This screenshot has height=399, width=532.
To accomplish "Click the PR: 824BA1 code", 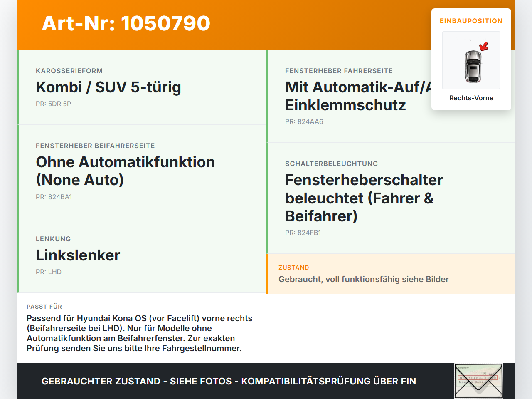I will coord(54,197).
